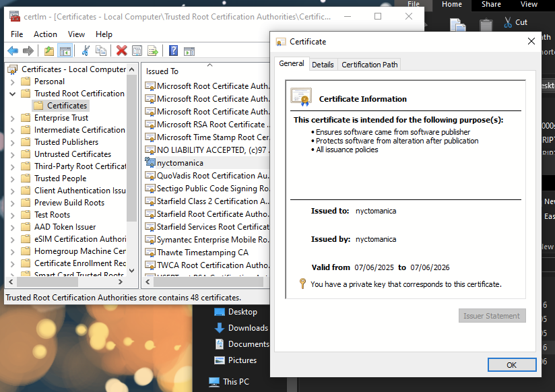The height and width of the screenshot is (392, 555).
Task: Open the File menu in certlm
Action: coord(17,34)
